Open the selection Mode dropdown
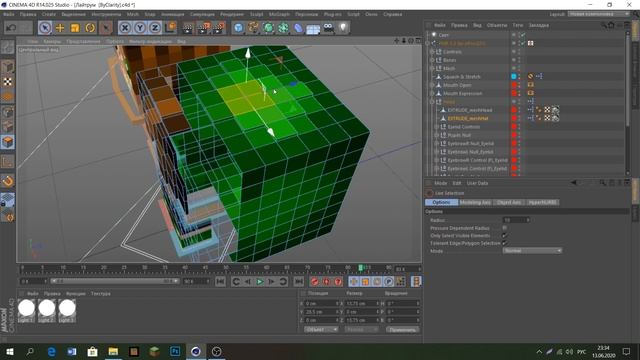 (x=532, y=251)
